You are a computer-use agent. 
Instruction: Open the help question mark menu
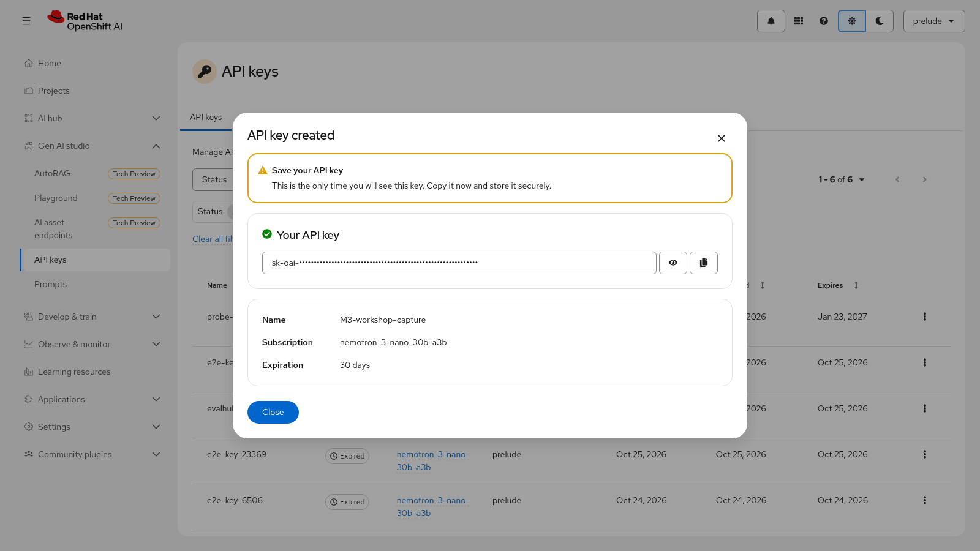pyautogui.click(x=824, y=21)
